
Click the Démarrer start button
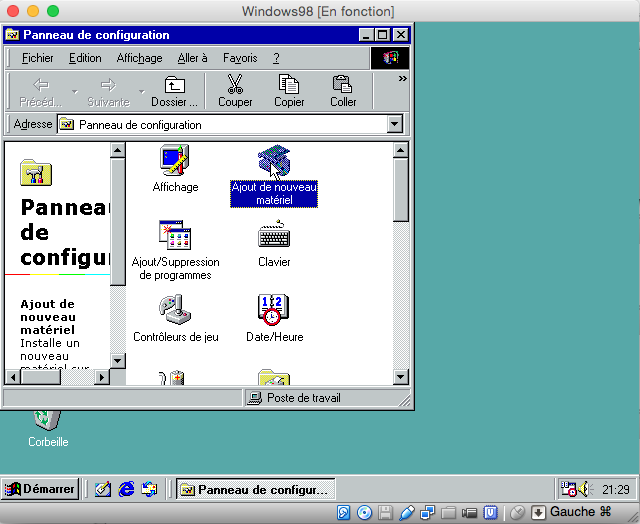40,488
